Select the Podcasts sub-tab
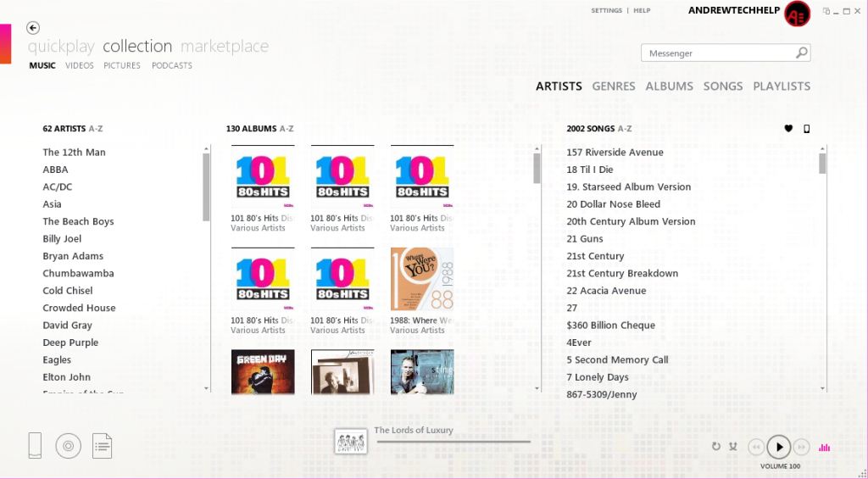Image resolution: width=868 pixels, height=479 pixels. click(x=171, y=65)
